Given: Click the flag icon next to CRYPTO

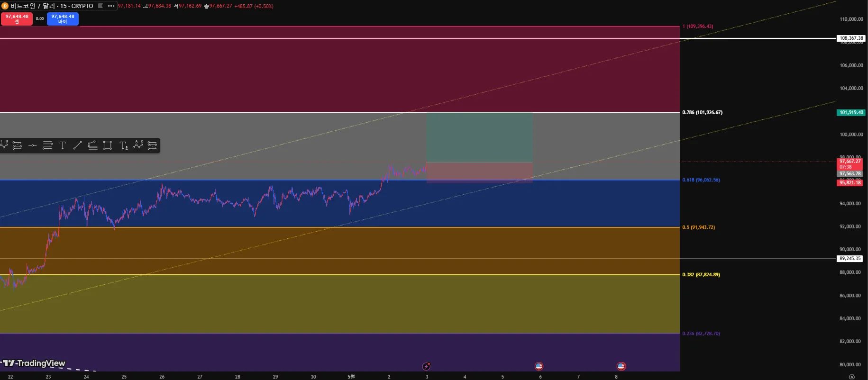Looking at the screenshot, I should tap(101, 6).
